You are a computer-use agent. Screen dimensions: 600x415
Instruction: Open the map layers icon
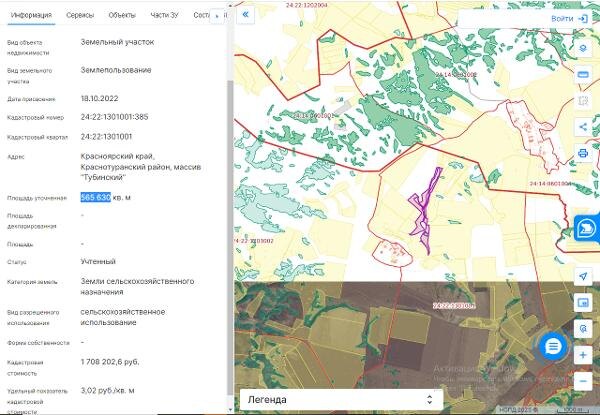pos(583,48)
